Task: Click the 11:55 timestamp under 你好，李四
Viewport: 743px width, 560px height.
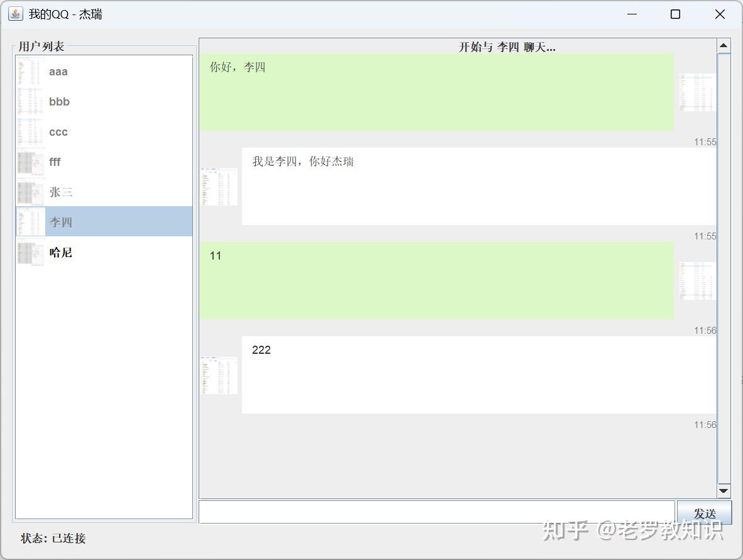Action: coord(705,141)
